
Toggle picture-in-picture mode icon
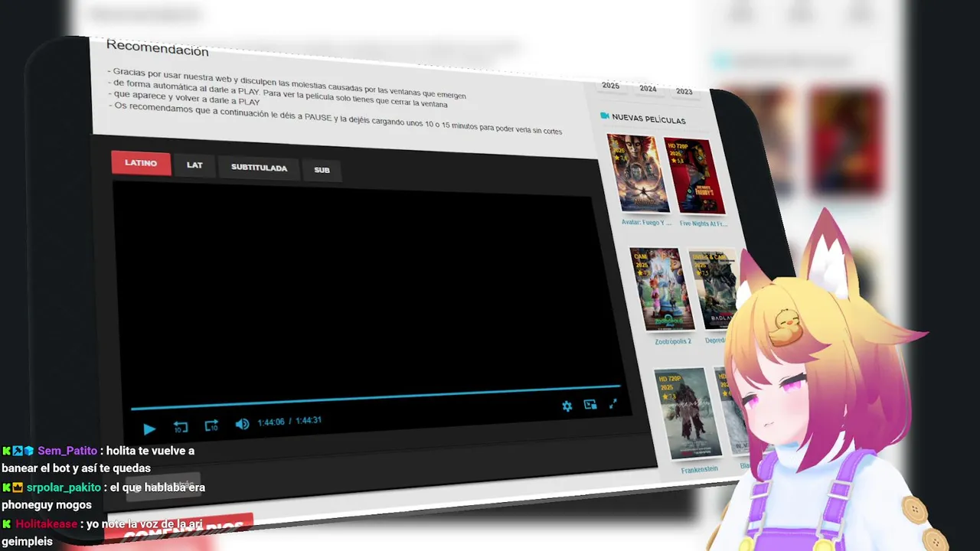pyautogui.click(x=590, y=405)
